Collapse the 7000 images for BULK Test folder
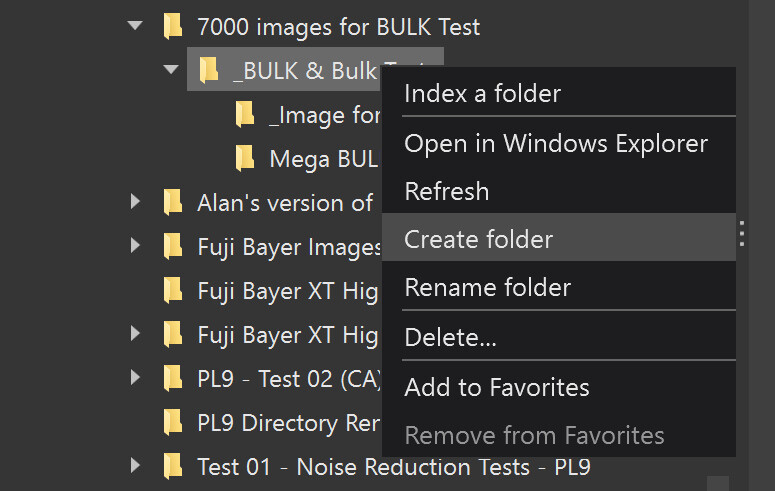The height and width of the screenshot is (491, 775). tap(136, 27)
